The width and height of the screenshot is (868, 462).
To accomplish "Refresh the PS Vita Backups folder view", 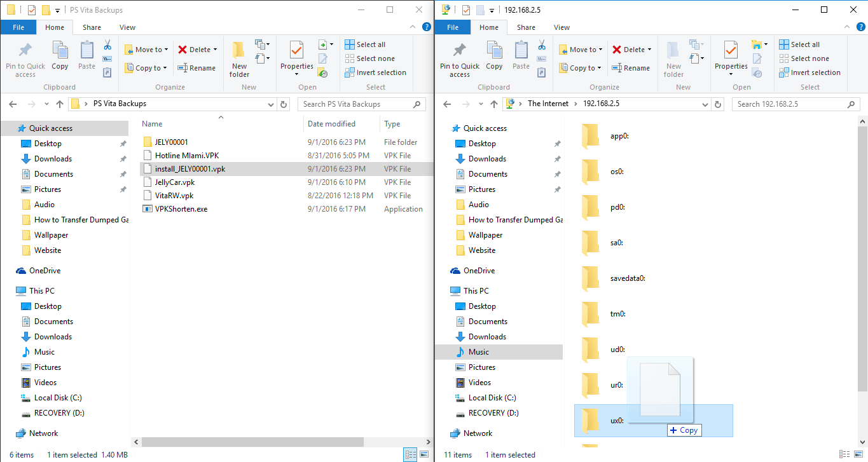I will 284,104.
